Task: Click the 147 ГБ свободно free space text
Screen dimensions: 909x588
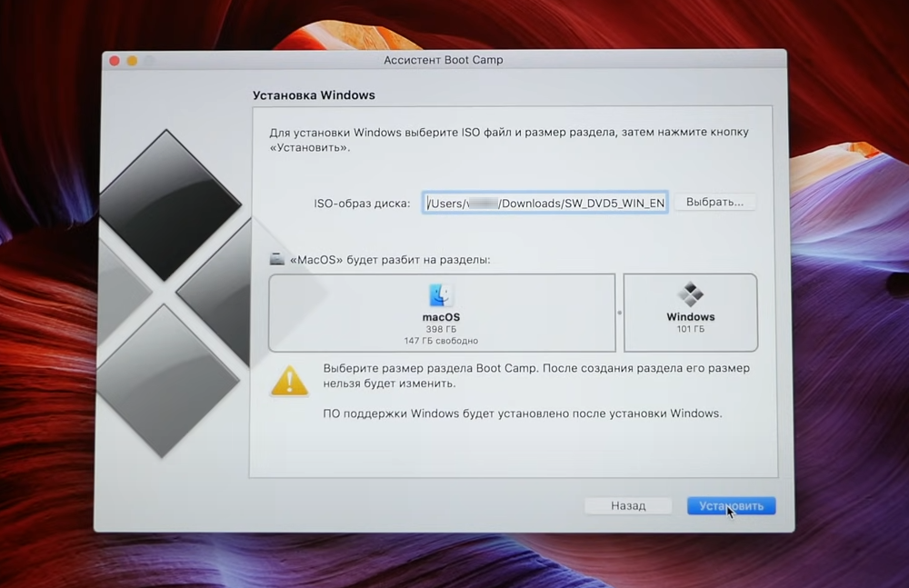Action: [441, 341]
